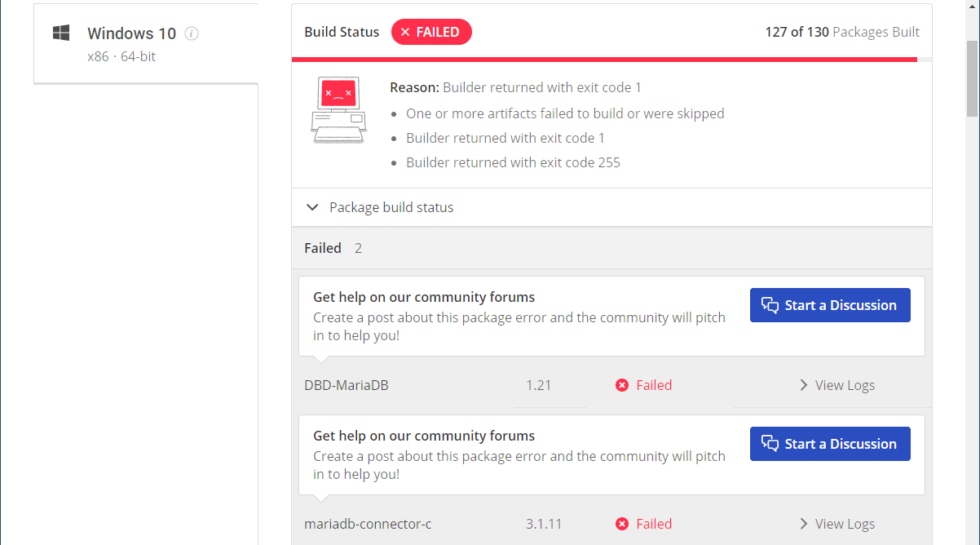Click the red failed icon for DBD-MariaDB

pos(622,385)
